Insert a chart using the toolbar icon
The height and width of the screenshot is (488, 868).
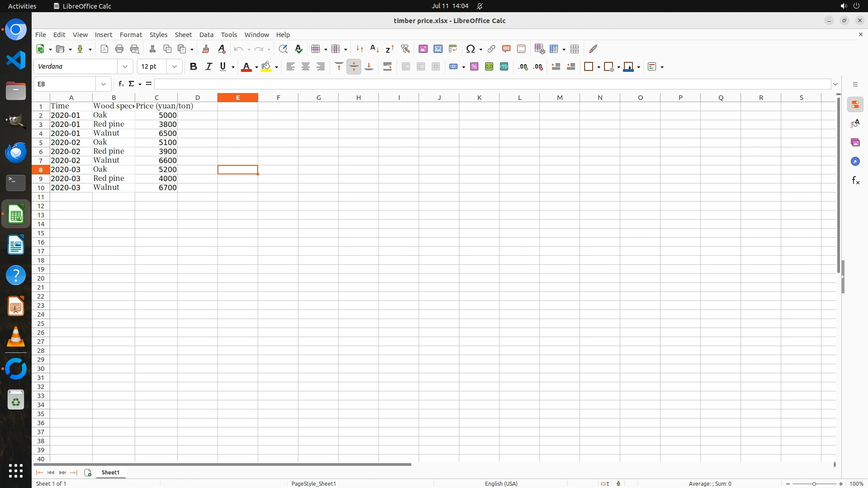coord(438,49)
